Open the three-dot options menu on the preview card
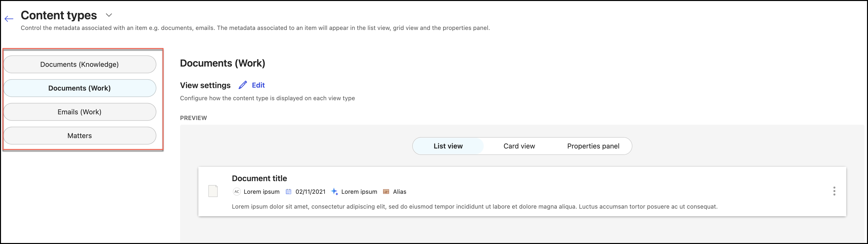Viewport: 868px width, 244px height. pos(835,191)
